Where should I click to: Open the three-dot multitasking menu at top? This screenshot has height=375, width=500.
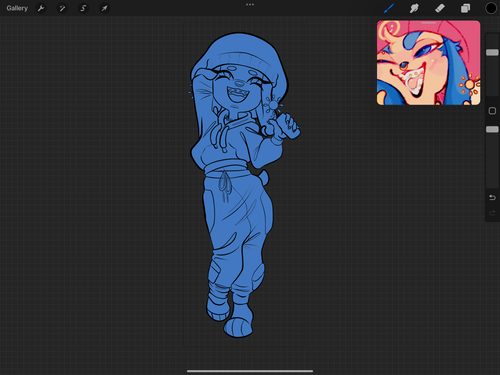coord(250,5)
